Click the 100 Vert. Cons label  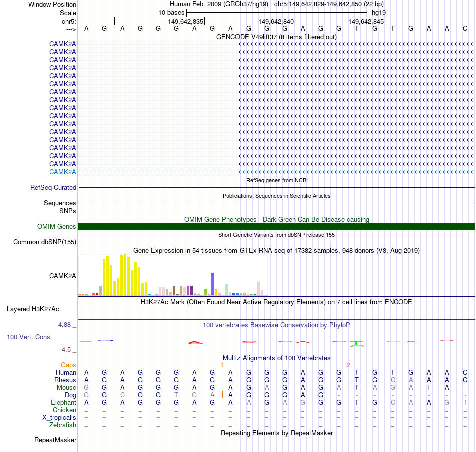coord(28,337)
